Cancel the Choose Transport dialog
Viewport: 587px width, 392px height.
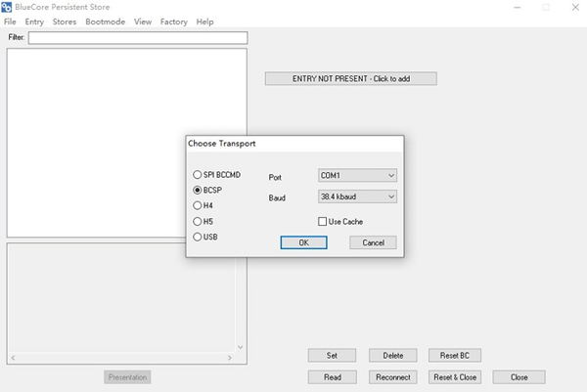373,242
